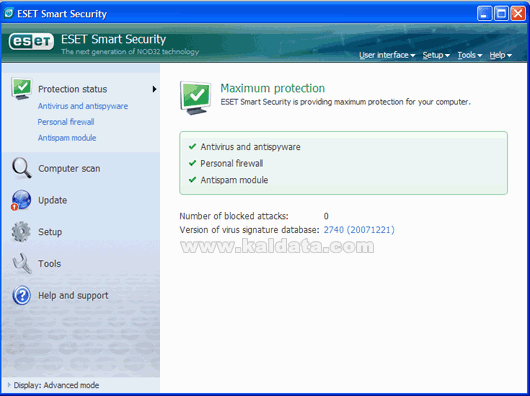530x396 pixels.
Task: Open Help and support section
Action: tap(73, 295)
